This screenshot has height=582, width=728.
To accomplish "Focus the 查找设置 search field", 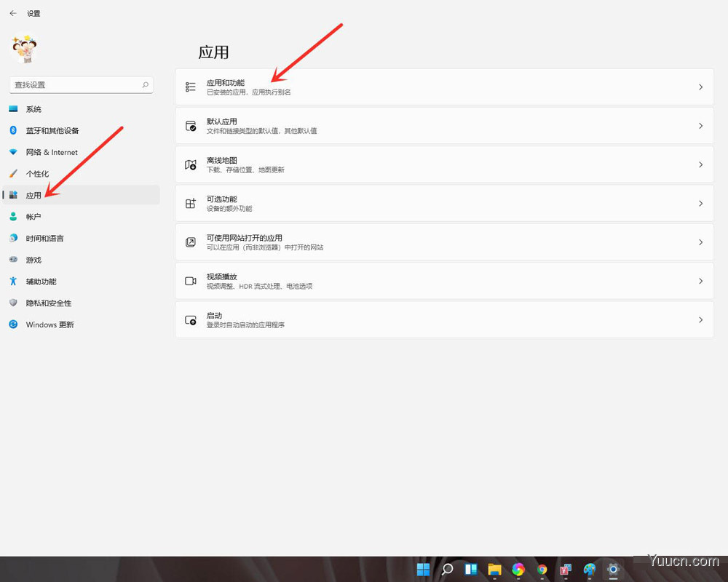I will tap(81, 85).
